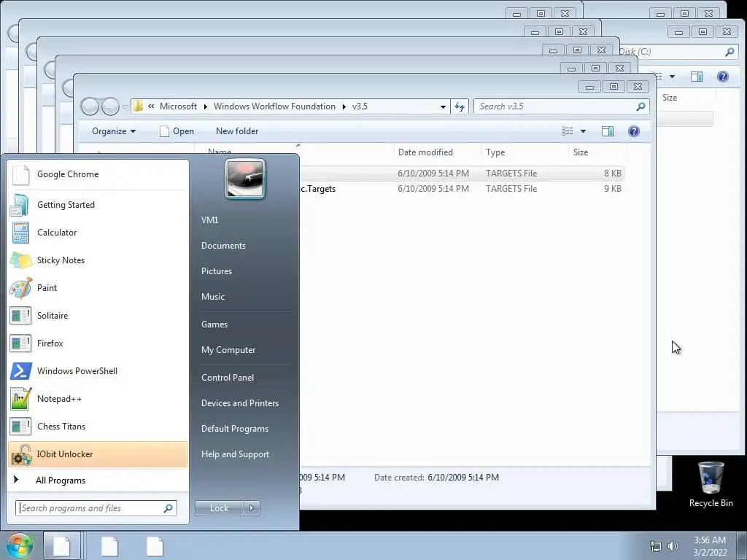Open VM1 user folder link
The image size is (747, 560).
coord(209,220)
